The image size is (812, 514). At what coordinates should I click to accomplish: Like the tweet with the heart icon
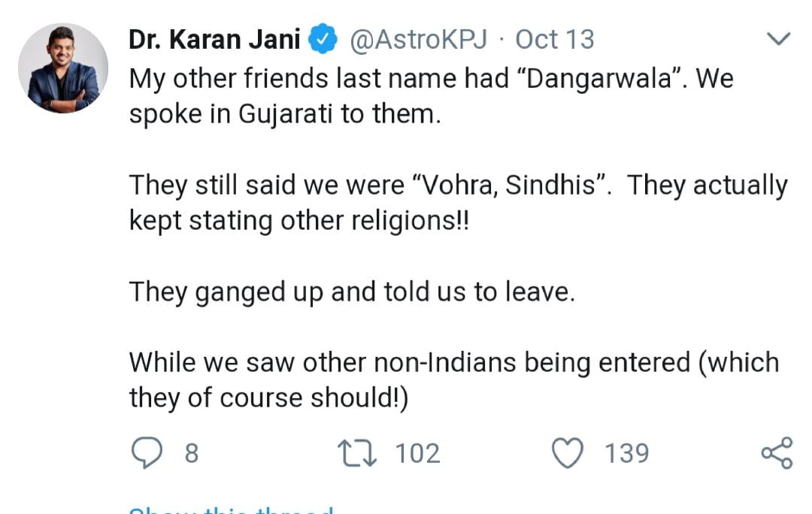(569, 453)
